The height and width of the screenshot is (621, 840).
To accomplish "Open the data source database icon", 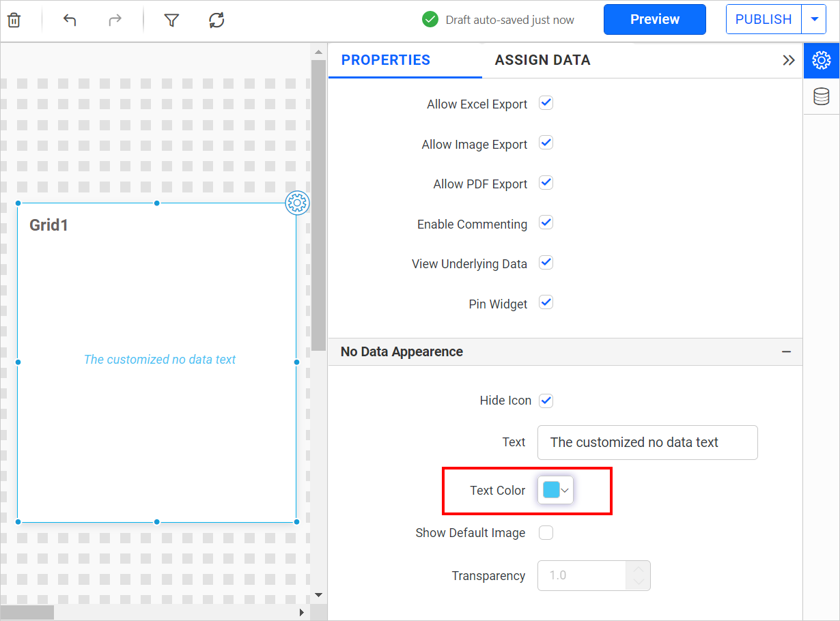I will pos(821,97).
